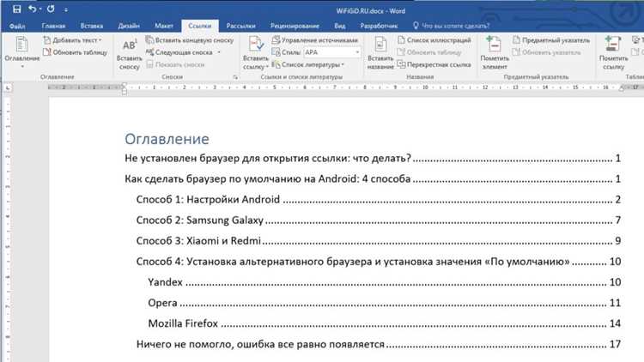Image resolution: width=644 pixels, height=362 pixels.
Task: Click Предметный указатель button
Action: point(551,40)
